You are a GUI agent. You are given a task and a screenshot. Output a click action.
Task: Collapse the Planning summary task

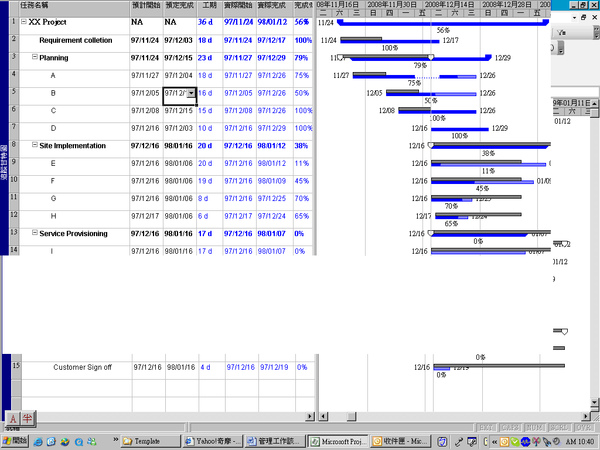click(34, 57)
